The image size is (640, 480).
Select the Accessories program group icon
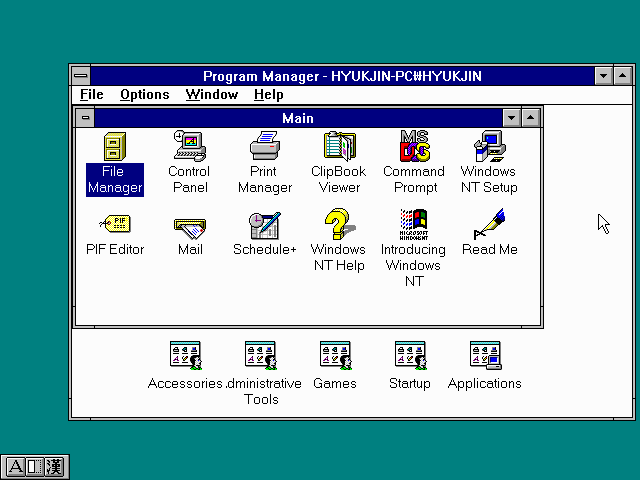coord(186,356)
